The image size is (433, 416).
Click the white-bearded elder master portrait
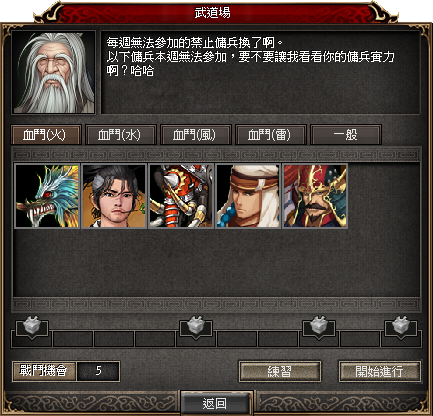pos(53,73)
